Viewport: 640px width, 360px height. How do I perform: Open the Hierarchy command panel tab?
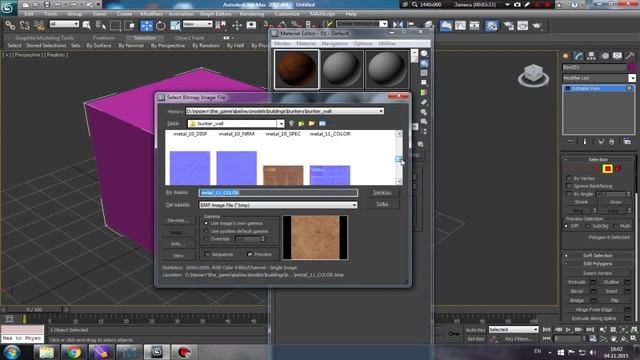point(591,56)
